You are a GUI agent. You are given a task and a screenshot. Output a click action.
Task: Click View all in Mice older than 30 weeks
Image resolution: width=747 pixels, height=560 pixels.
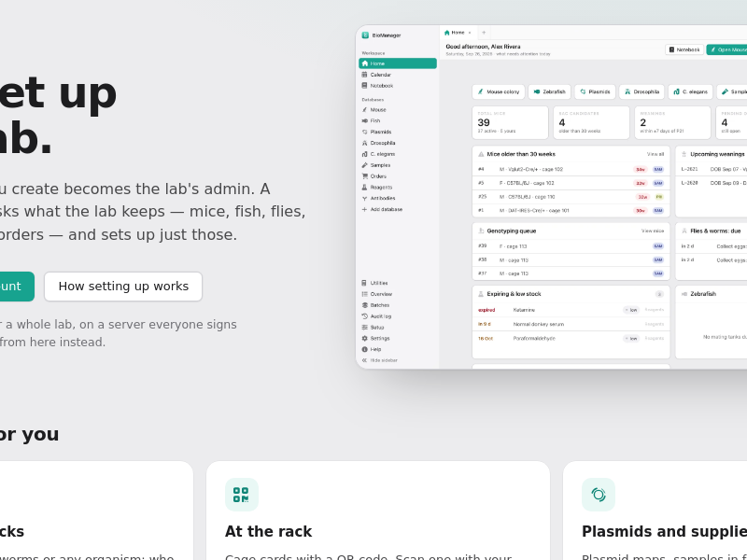click(x=655, y=154)
